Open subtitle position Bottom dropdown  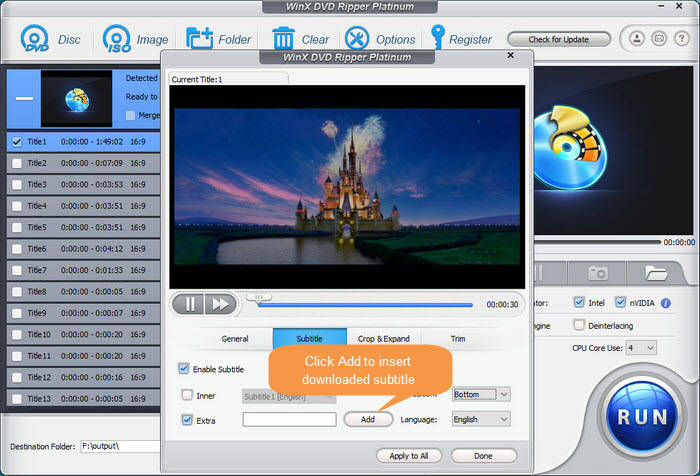[481, 394]
